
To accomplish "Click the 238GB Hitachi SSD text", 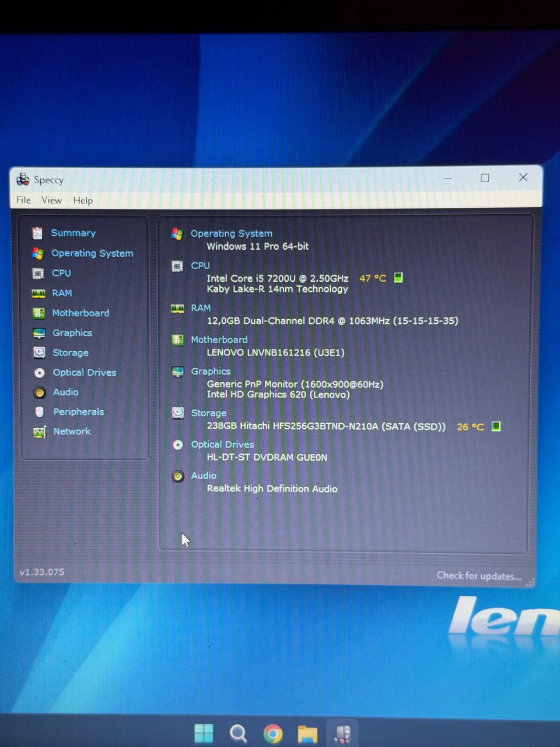I will pos(326,427).
